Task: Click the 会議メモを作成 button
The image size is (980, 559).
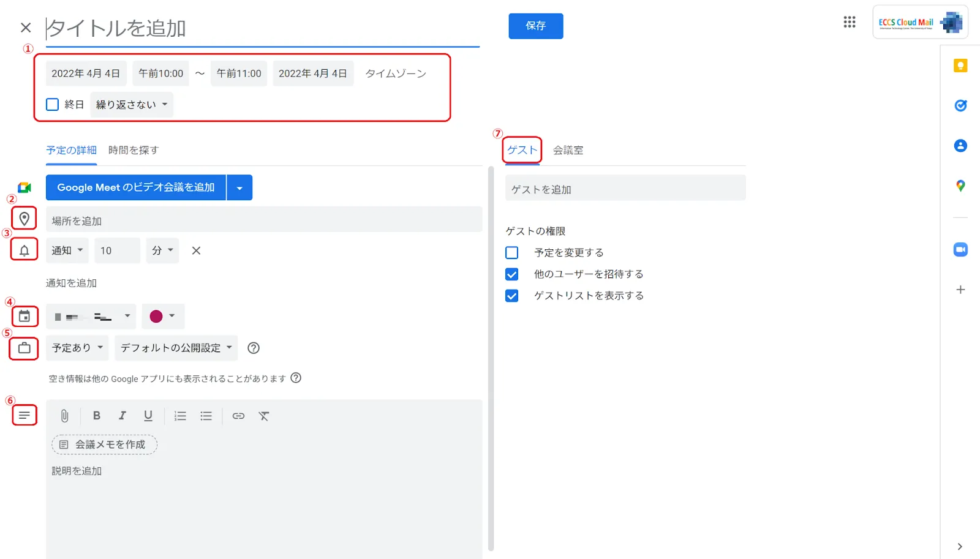Action: [104, 445]
